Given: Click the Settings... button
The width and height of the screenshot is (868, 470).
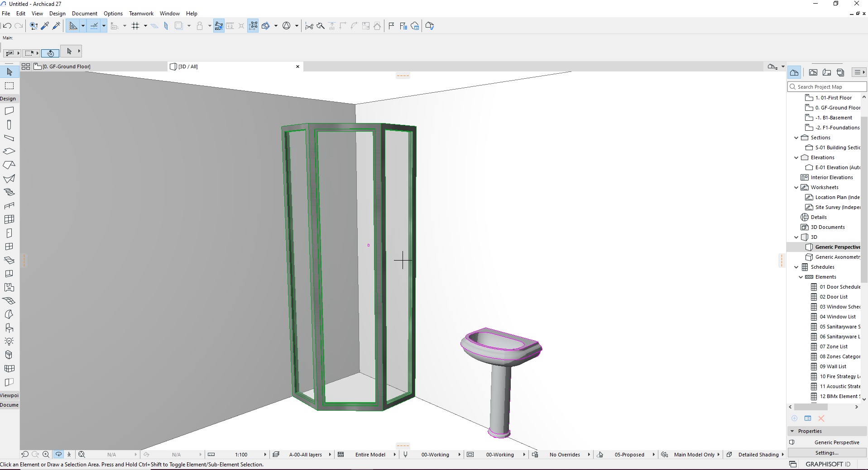Looking at the screenshot, I should 827,453.
